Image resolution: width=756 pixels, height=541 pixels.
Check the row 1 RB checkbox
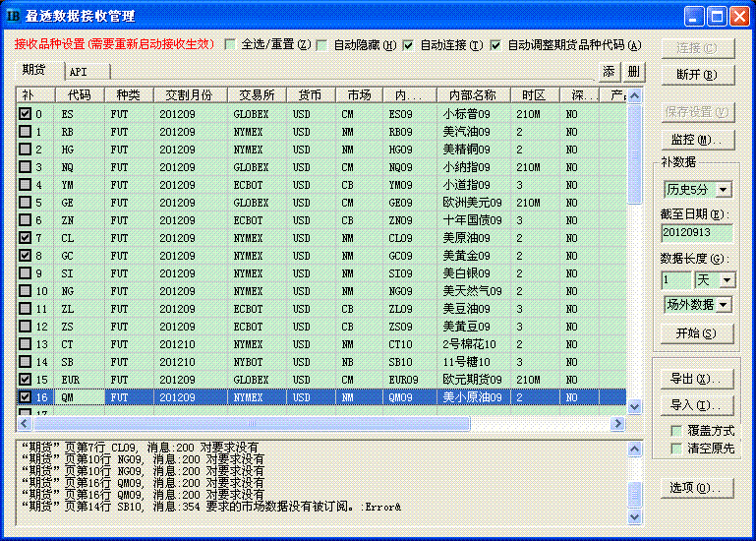25,132
